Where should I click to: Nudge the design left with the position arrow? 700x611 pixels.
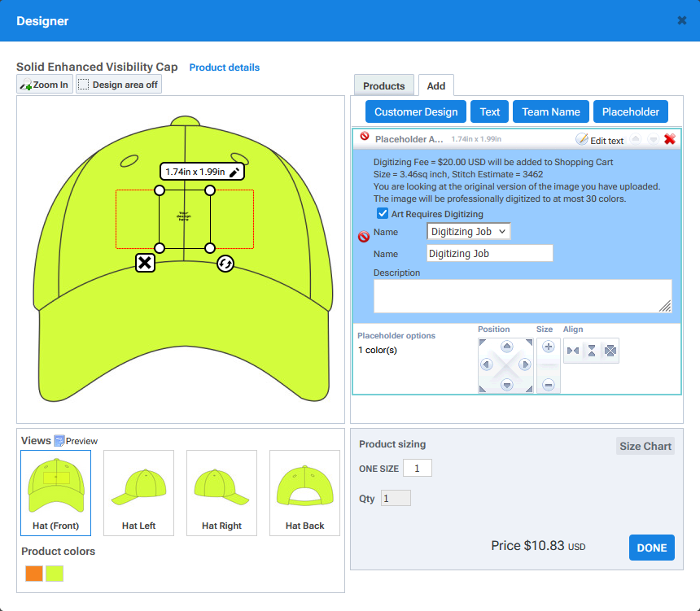(x=487, y=364)
